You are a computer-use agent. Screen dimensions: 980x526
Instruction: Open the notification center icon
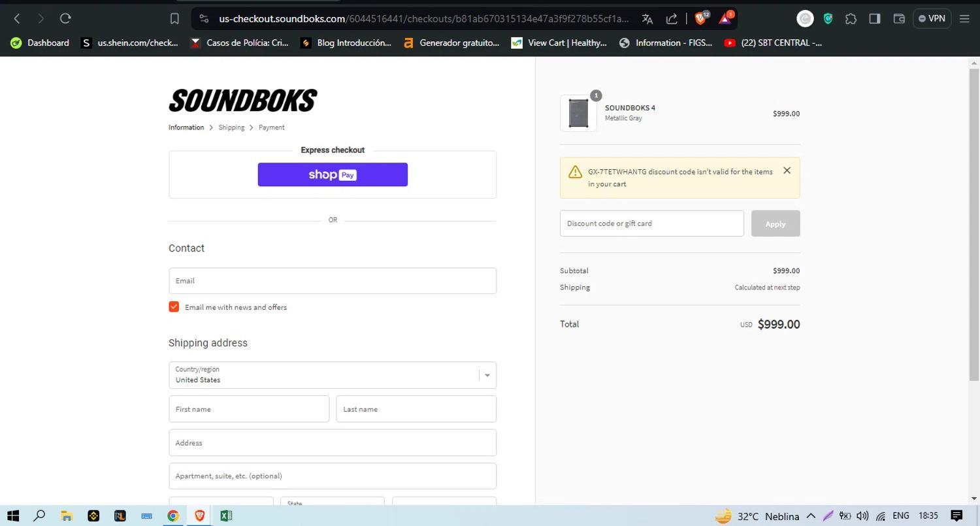[956, 516]
